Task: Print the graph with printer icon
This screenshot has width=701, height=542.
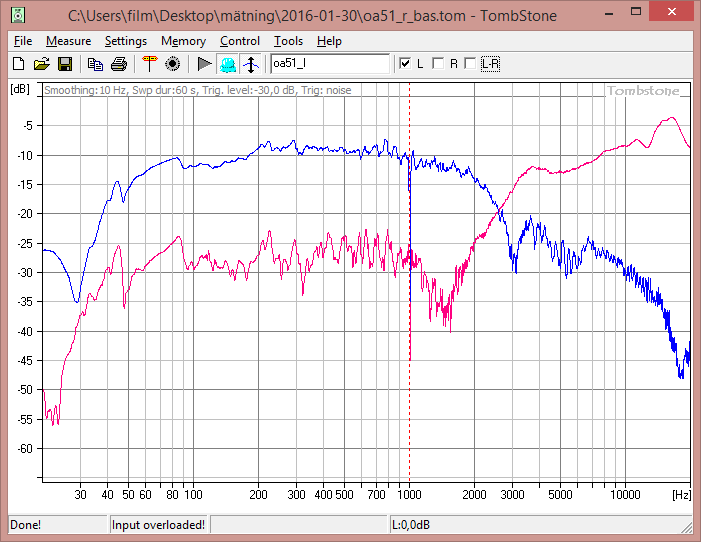Action: [119, 64]
